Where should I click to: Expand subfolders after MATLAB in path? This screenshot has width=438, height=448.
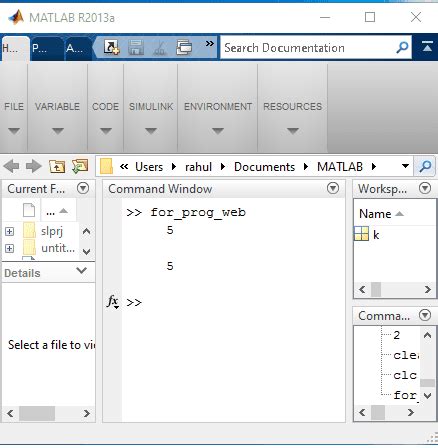coord(374,166)
